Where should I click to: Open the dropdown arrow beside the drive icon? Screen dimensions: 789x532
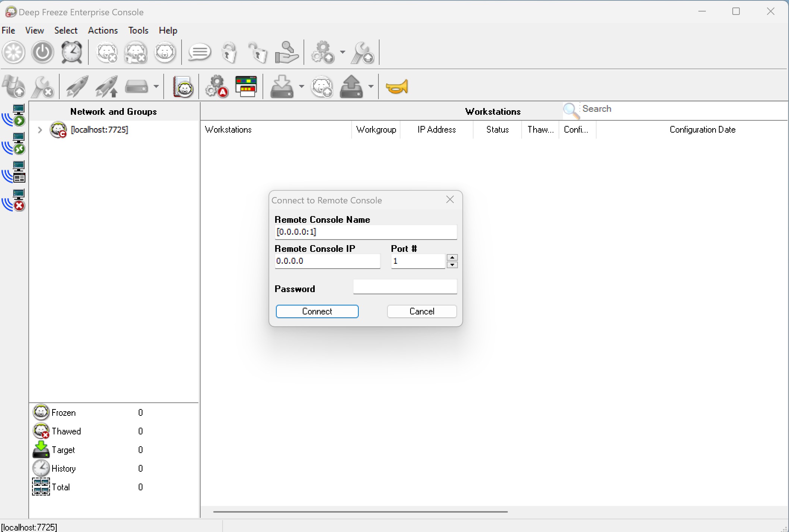pyautogui.click(x=156, y=86)
